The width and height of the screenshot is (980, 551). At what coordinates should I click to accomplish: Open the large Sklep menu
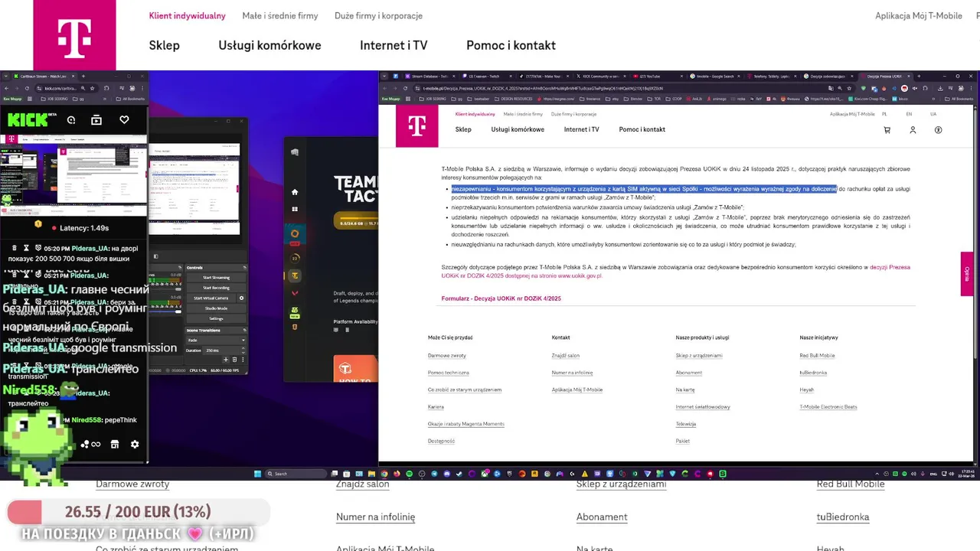point(164,45)
